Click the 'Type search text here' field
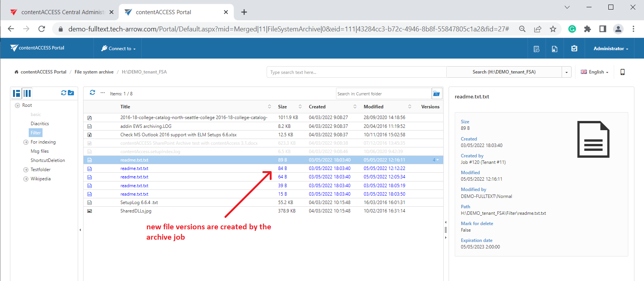Screen dimensions: 644x281 click(356, 72)
